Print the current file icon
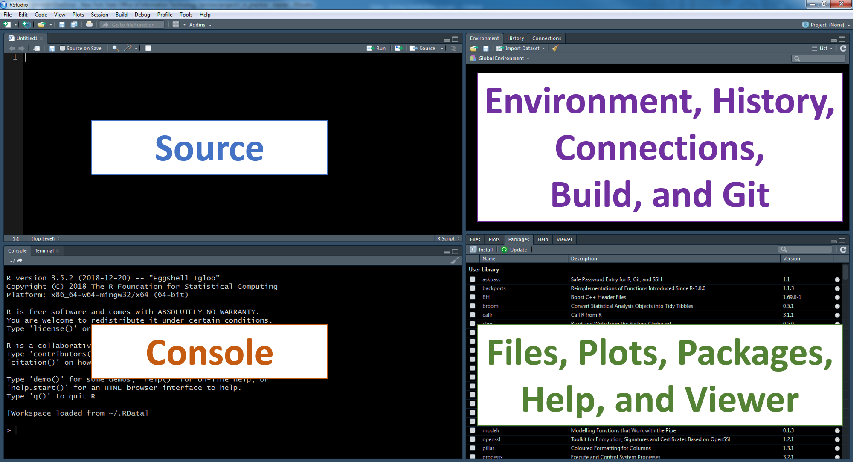 [89, 25]
